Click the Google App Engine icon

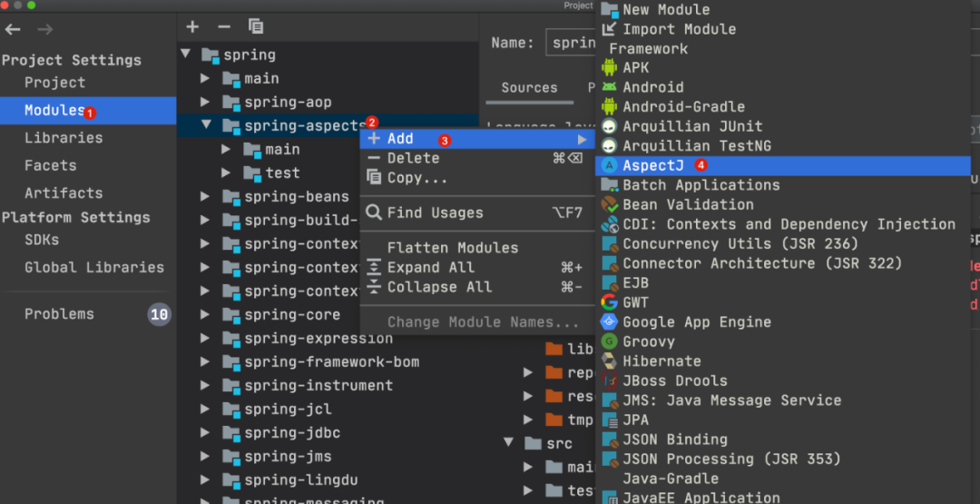pos(609,322)
